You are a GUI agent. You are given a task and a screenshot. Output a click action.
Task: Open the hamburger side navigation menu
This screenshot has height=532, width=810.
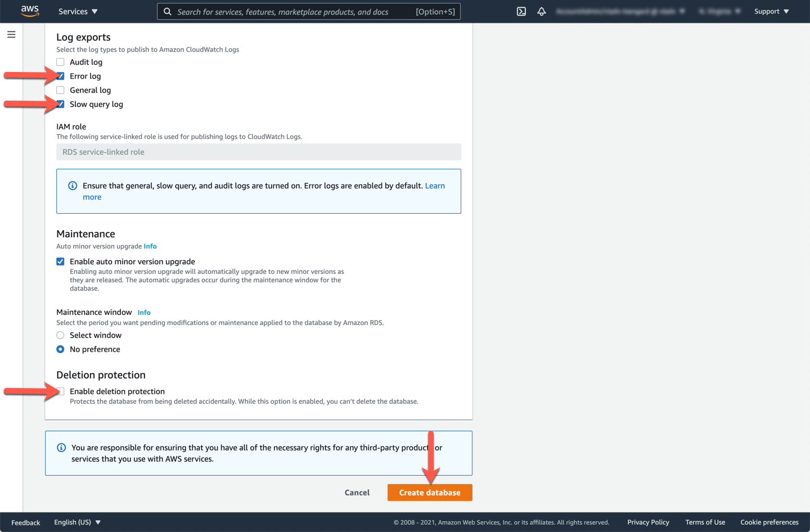tap(11, 35)
